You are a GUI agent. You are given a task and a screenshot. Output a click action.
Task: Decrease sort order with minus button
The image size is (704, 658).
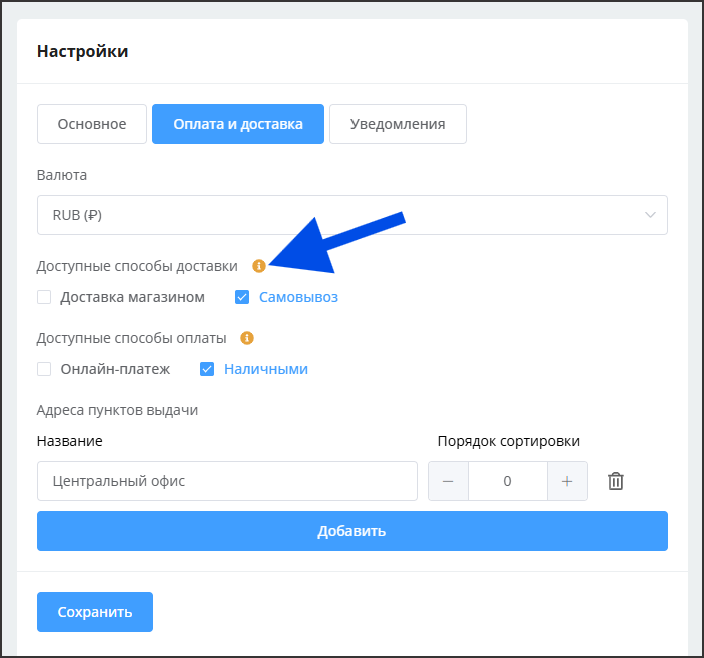tap(448, 481)
